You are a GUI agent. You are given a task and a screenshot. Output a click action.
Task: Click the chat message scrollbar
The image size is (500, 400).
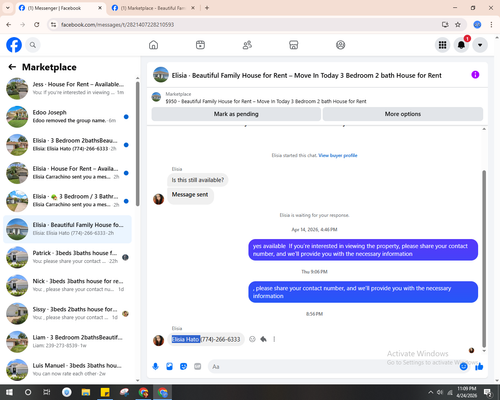pos(484,258)
